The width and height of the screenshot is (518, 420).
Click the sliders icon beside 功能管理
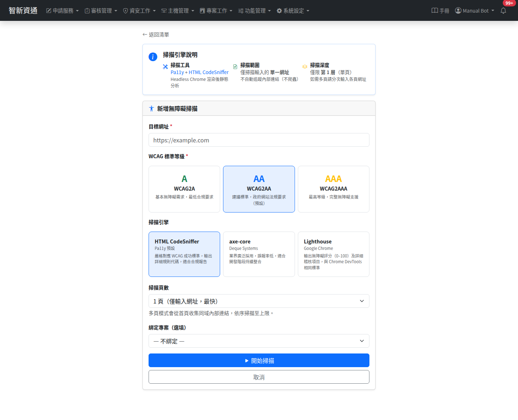click(241, 11)
